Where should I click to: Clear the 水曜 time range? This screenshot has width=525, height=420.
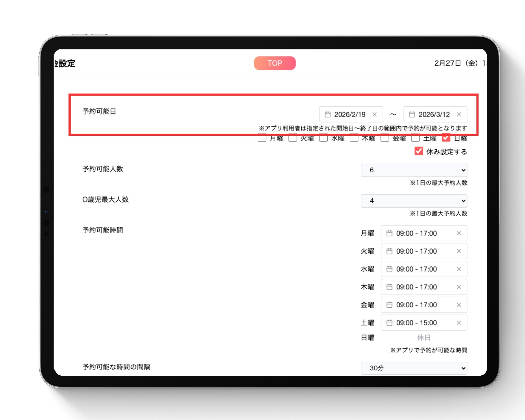point(459,269)
